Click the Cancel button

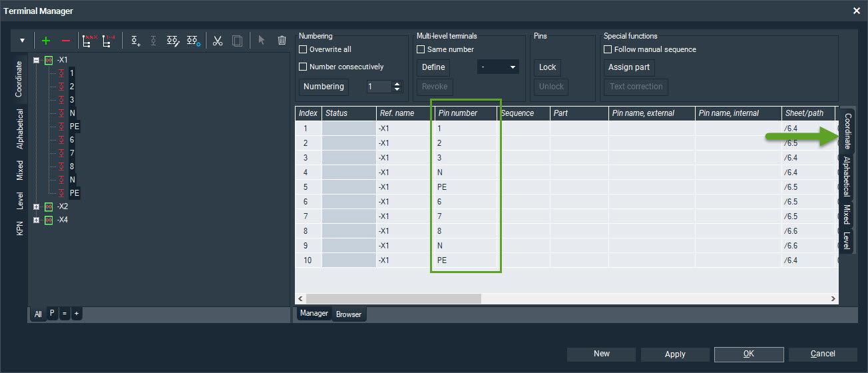click(x=823, y=354)
